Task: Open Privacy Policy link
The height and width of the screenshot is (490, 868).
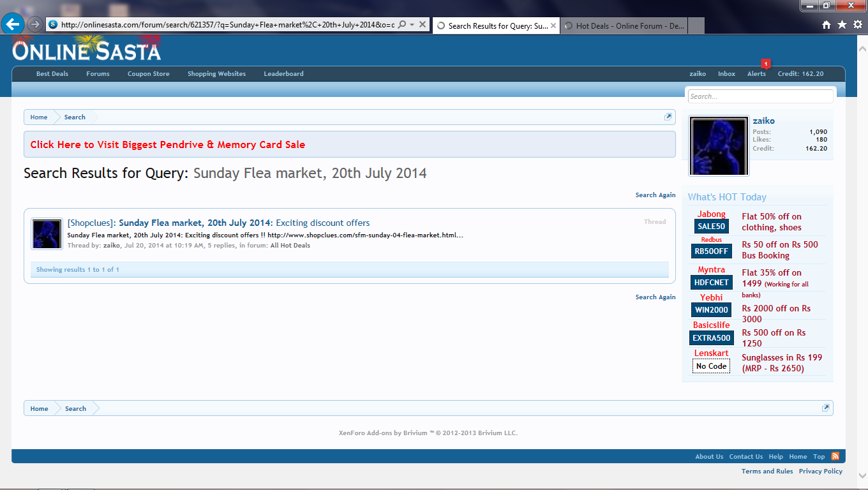Action: click(821, 471)
